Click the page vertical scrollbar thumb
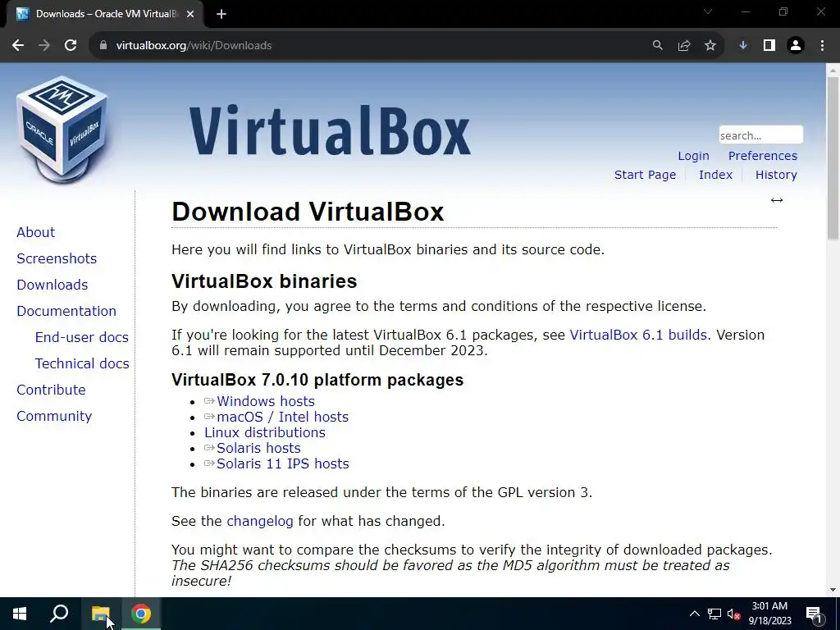Screen dimensions: 840x630 [x=833, y=158]
